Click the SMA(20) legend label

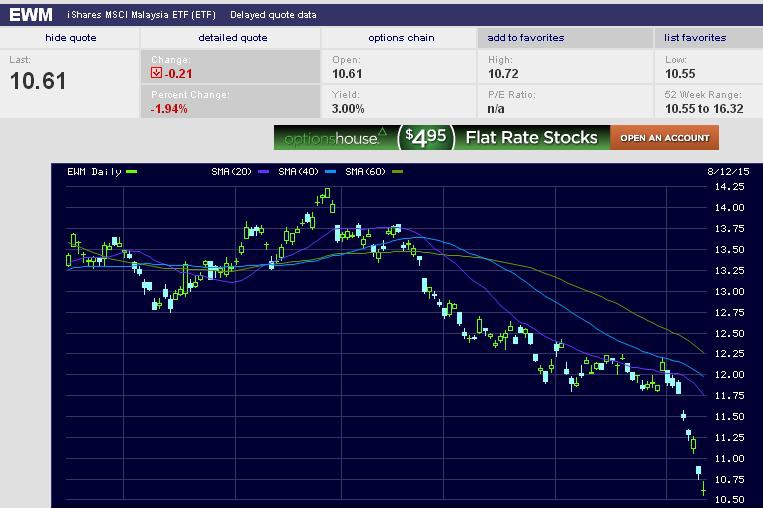point(232,172)
